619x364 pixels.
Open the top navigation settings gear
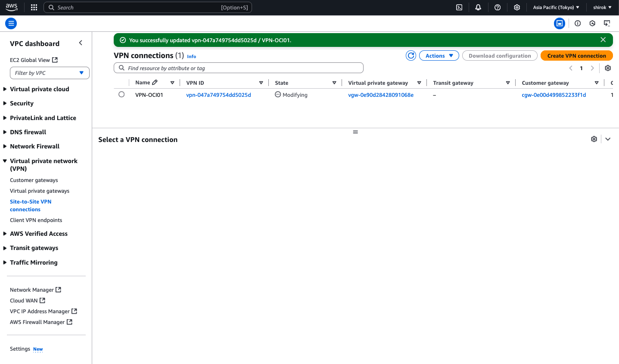[516, 7]
